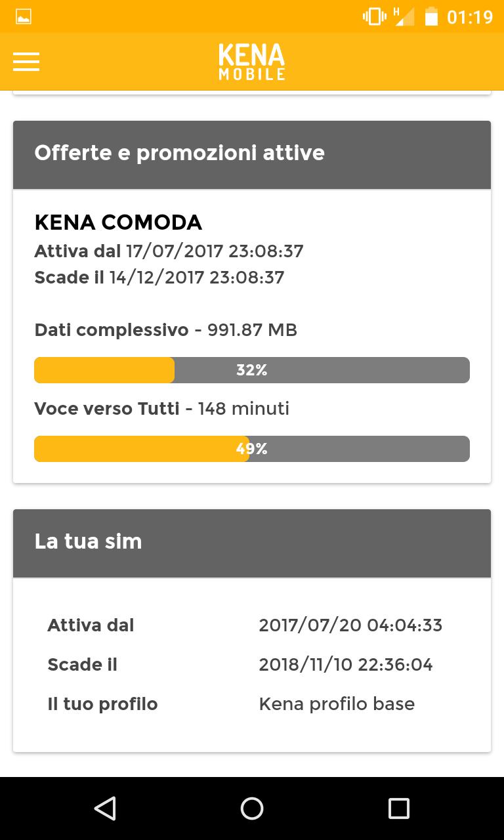Tap the Dati complessivo 32% progress bar
Screen dimensions: 504x840
point(252,370)
